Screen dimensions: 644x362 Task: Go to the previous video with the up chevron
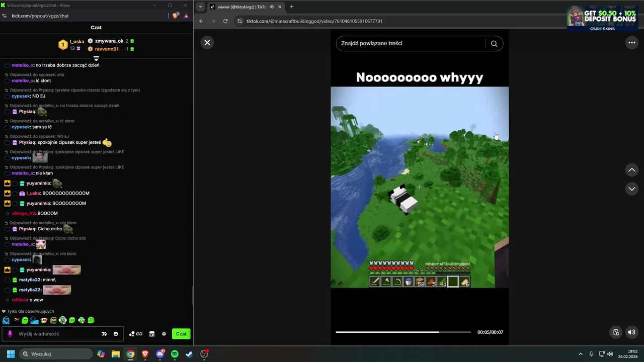[x=632, y=170]
